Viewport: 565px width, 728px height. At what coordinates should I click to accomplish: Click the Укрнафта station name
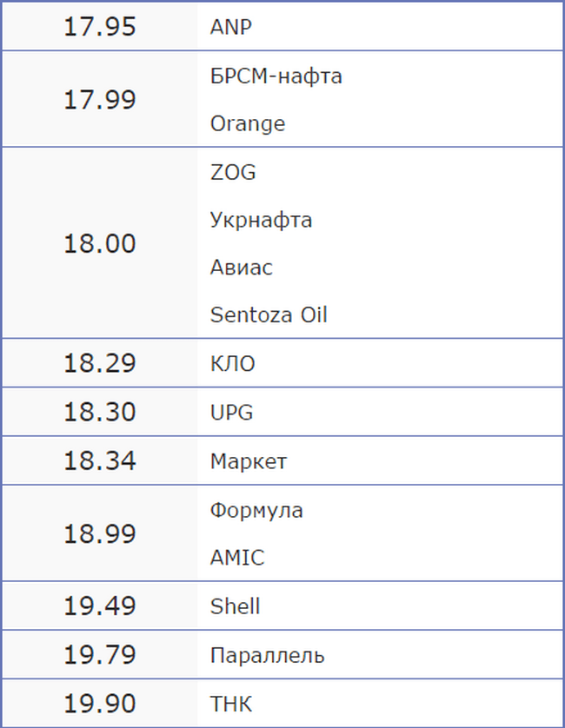tap(261, 221)
